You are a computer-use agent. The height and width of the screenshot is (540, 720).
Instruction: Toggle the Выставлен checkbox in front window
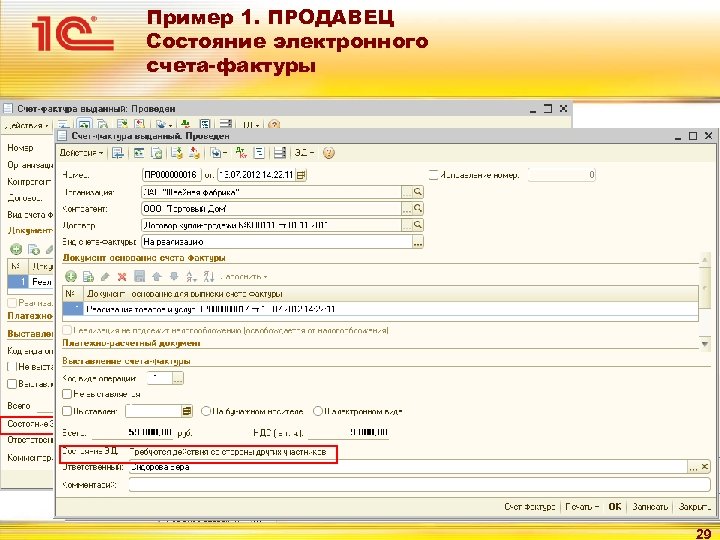[67, 411]
